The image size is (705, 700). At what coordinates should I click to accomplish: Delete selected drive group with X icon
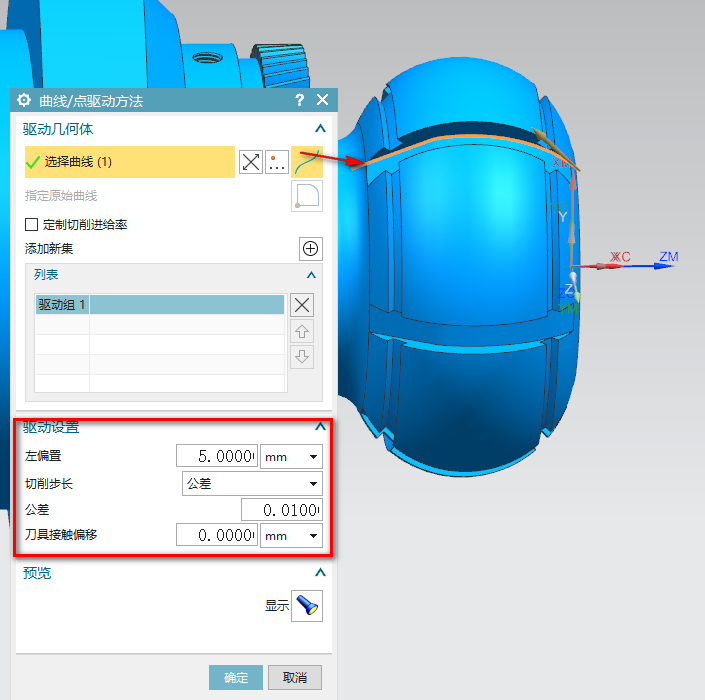click(x=302, y=305)
